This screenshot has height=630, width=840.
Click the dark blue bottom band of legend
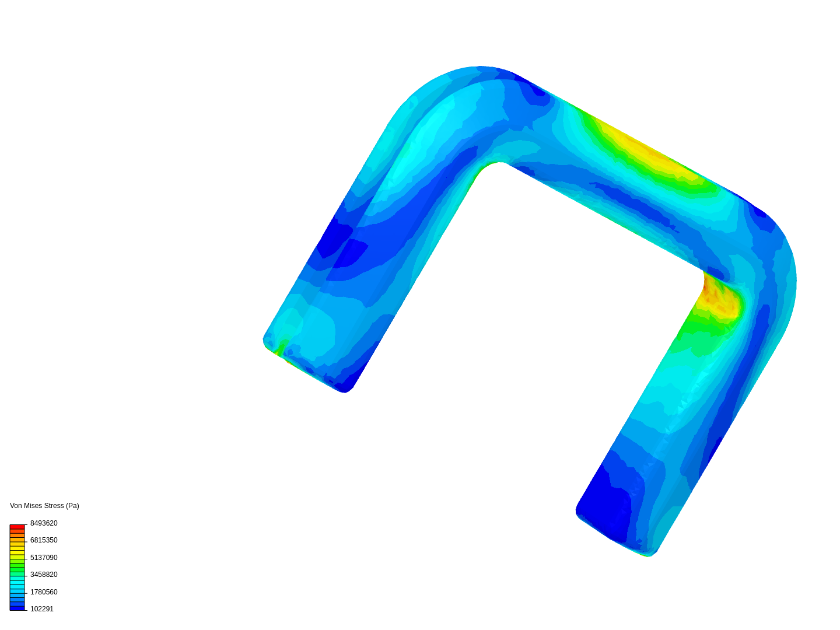tap(17, 608)
